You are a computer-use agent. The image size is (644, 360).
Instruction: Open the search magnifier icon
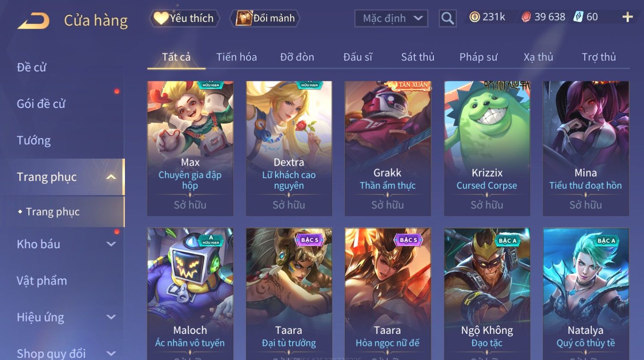coord(447,18)
